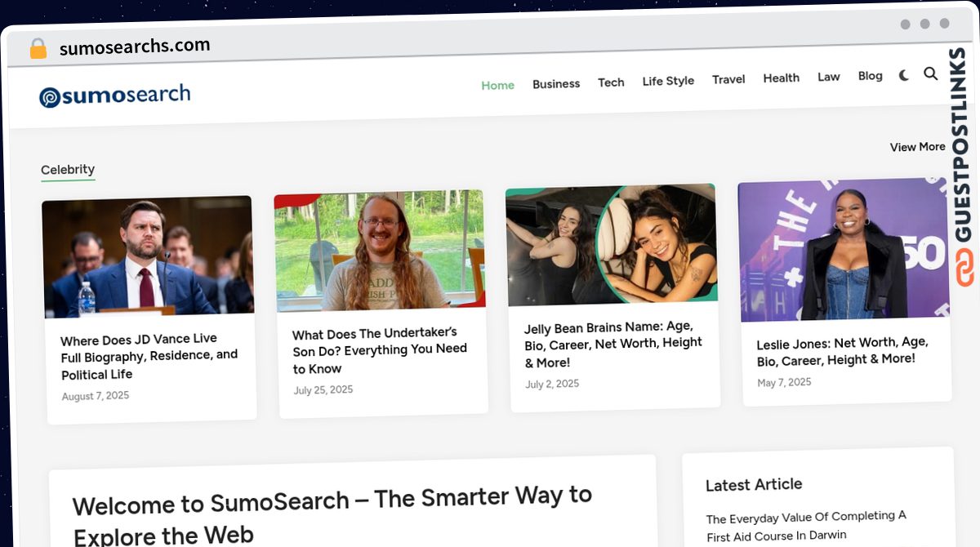Open the Blog menu item
980x547 pixels.
point(870,76)
